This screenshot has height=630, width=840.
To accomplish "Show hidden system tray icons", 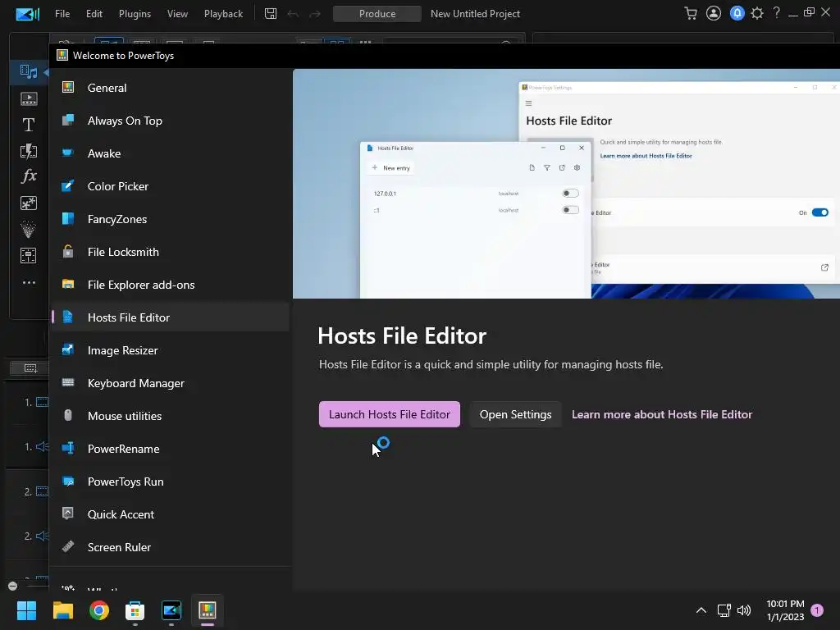I will [701, 610].
